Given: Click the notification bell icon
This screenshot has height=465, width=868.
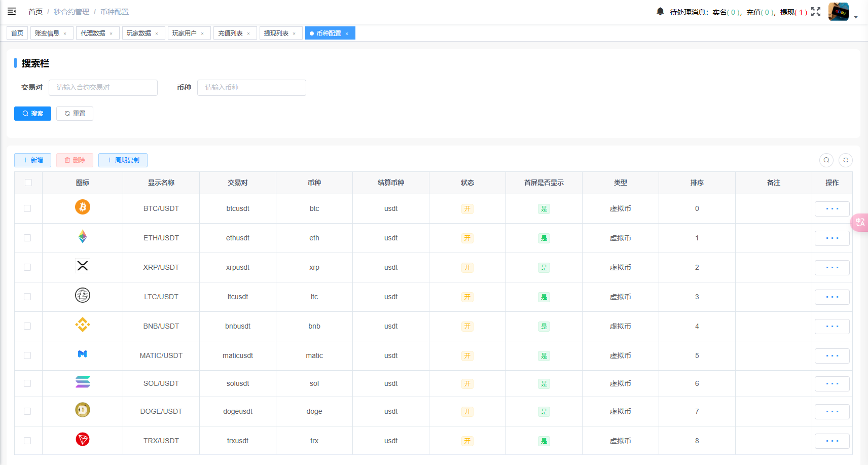Looking at the screenshot, I should 660,11.
